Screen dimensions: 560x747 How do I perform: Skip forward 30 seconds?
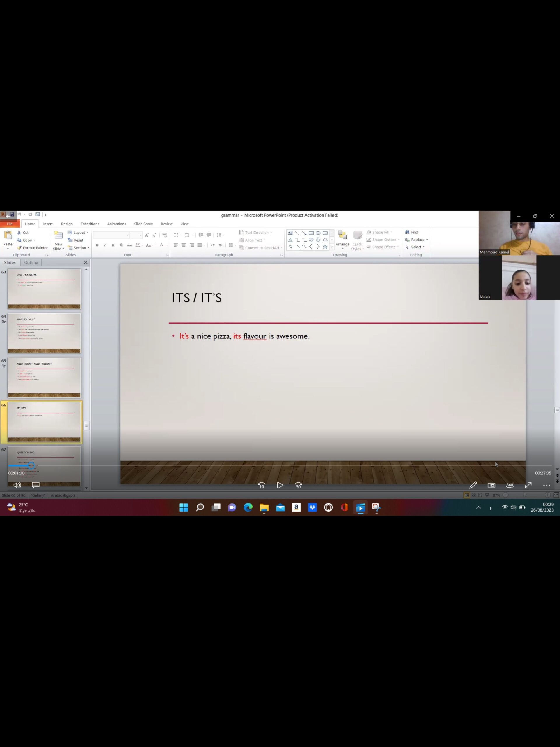(x=298, y=485)
